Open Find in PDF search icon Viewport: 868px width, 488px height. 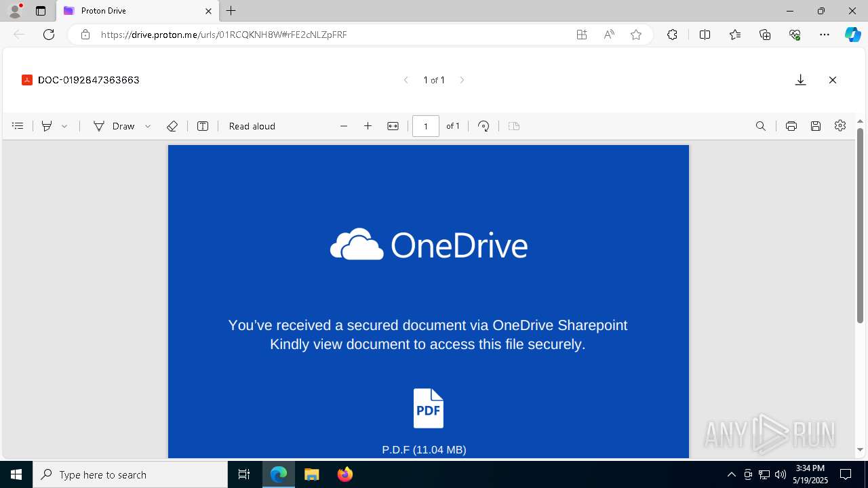pos(761,126)
